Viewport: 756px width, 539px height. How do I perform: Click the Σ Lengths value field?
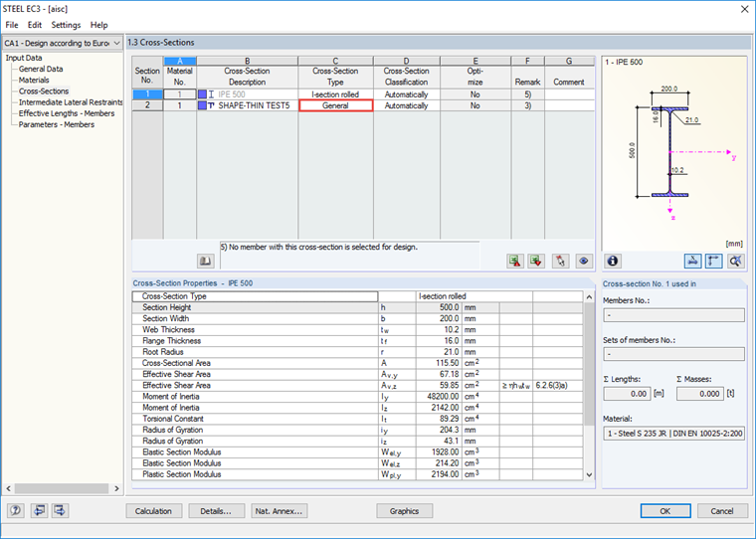(628, 394)
